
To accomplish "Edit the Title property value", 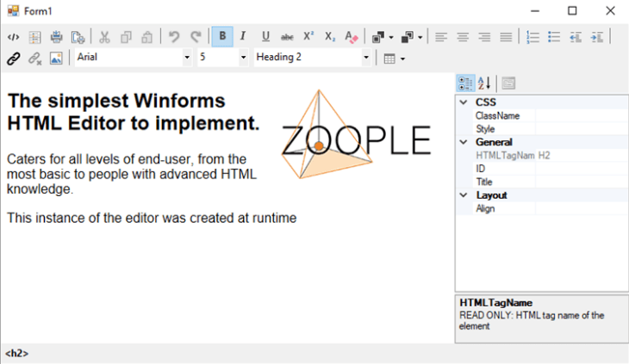I will (582, 182).
